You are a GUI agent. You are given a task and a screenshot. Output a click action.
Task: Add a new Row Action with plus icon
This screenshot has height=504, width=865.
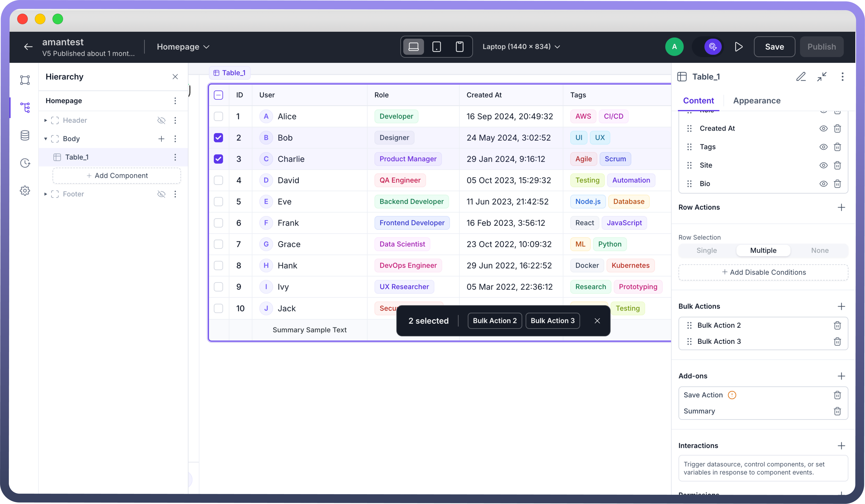click(x=841, y=207)
